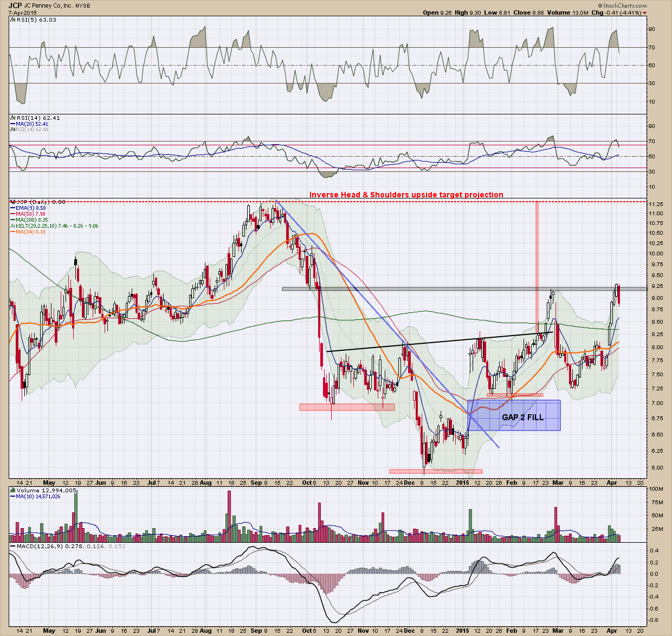Click the 9.25 price axis label
Screen dimensions: 672x636
pos(655,286)
